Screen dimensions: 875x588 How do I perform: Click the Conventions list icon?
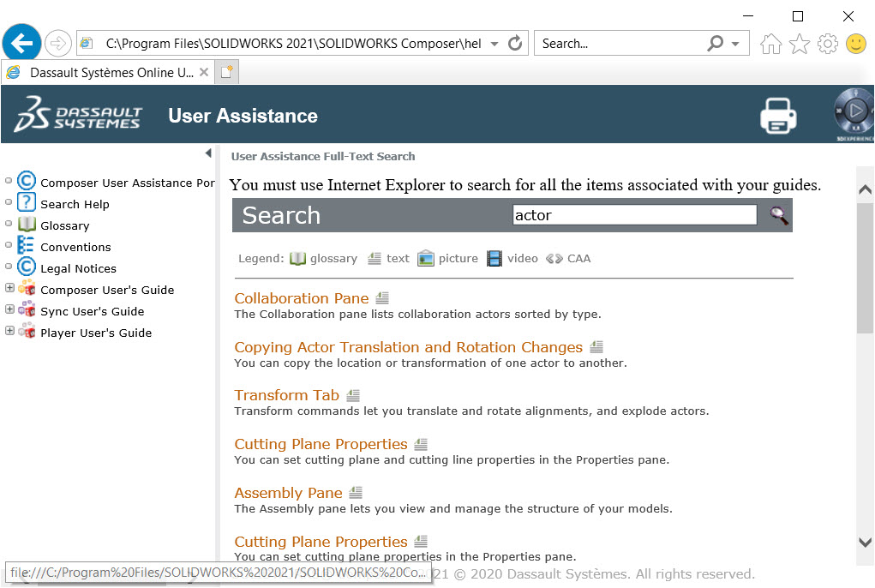click(x=26, y=245)
